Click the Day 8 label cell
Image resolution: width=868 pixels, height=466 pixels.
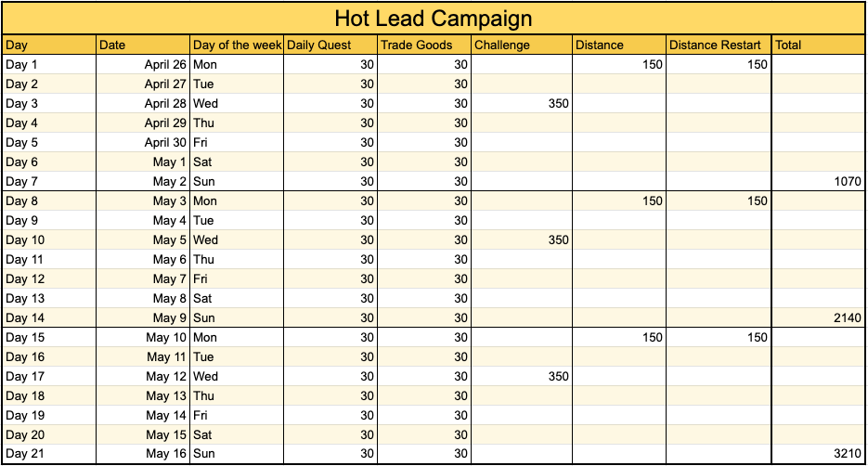tap(49, 201)
